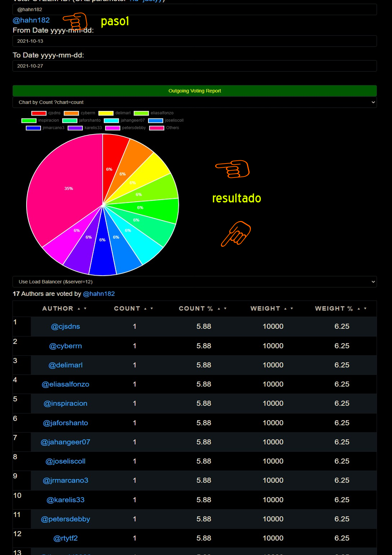Click ascending sort arrow beside AUTHOR
392x555 pixels.
[x=79, y=308]
